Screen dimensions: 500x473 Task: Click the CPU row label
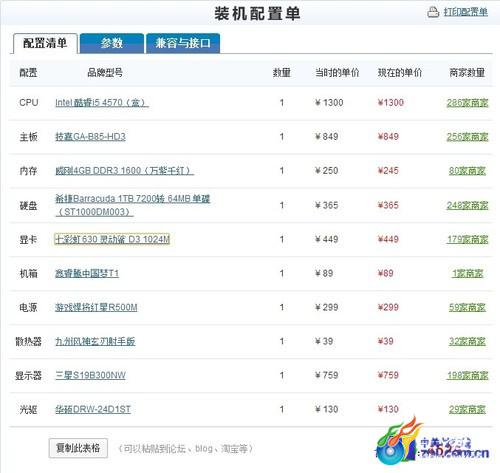[x=29, y=103]
